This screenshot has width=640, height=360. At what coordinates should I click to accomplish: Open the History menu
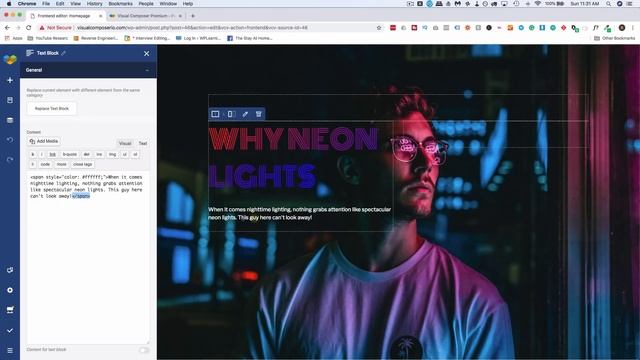pyautogui.click(x=94, y=4)
